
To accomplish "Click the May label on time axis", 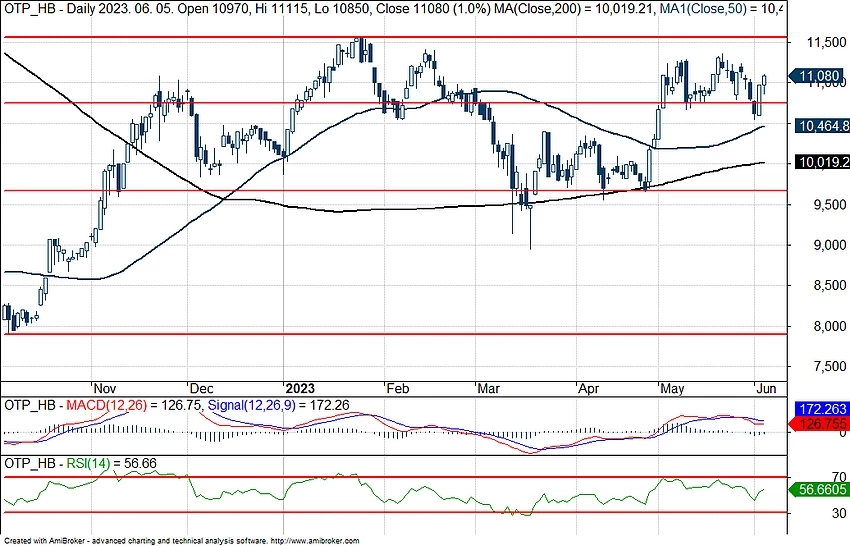I will point(672,389).
